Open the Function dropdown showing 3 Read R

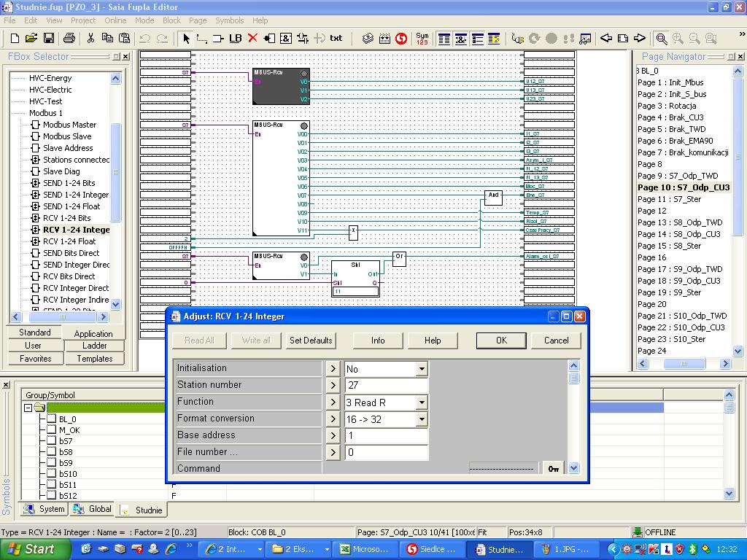(422, 402)
